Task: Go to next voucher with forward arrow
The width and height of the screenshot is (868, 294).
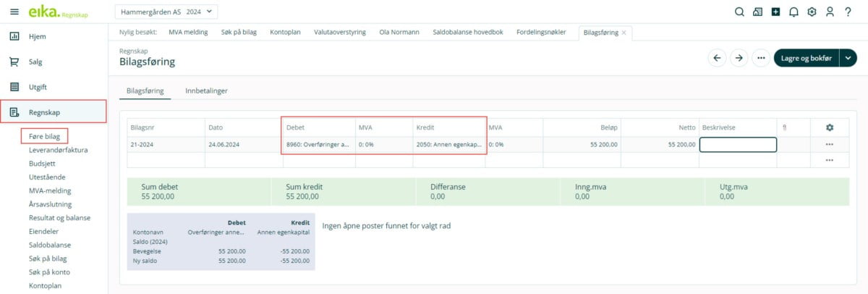Action: [738, 59]
